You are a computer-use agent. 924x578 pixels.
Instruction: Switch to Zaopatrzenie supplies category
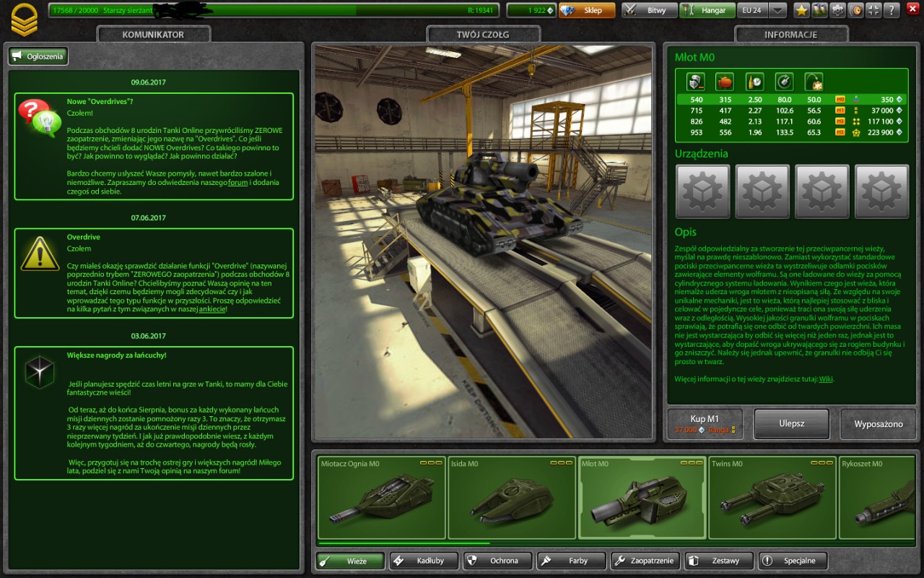tap(645, 561)
